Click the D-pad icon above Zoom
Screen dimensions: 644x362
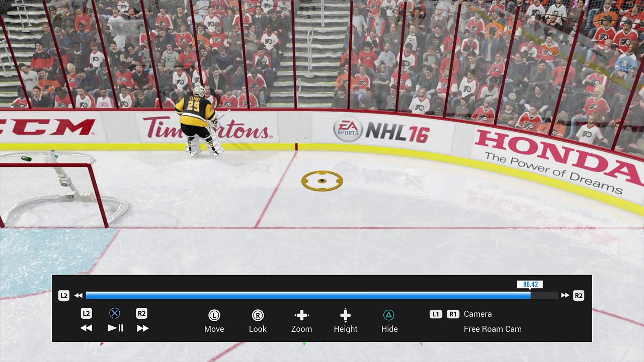click(301, 315)
